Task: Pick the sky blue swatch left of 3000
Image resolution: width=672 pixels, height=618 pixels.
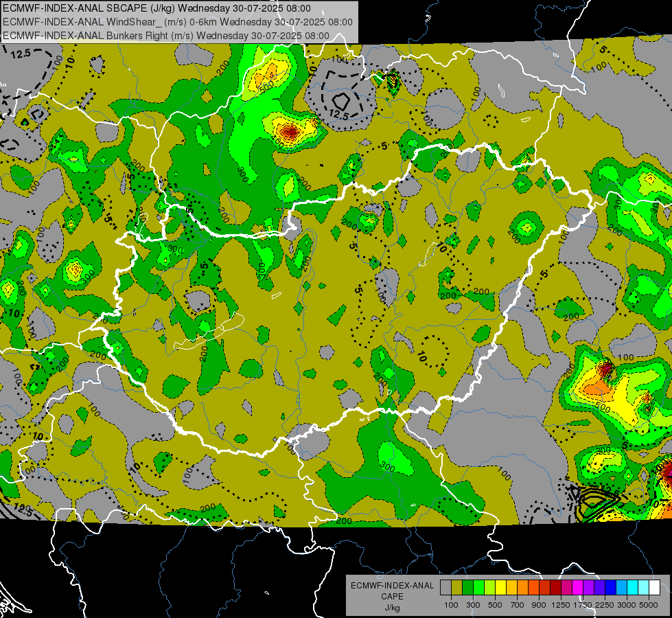Action: (x=621, y=587)
